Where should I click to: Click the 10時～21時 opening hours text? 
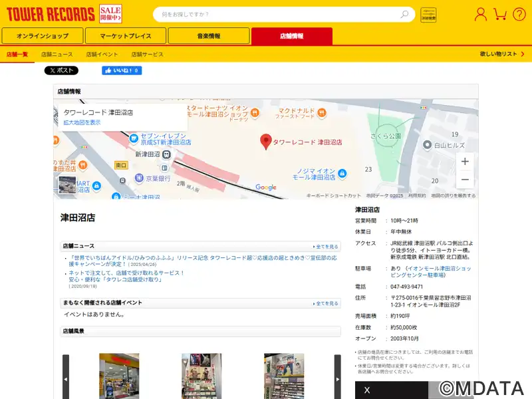[404, 221]
